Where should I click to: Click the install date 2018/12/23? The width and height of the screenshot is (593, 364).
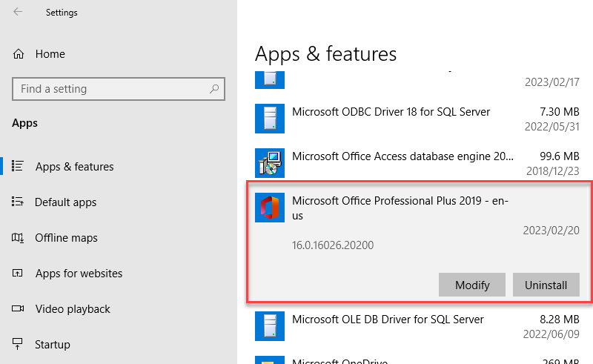tap(552, 171)
